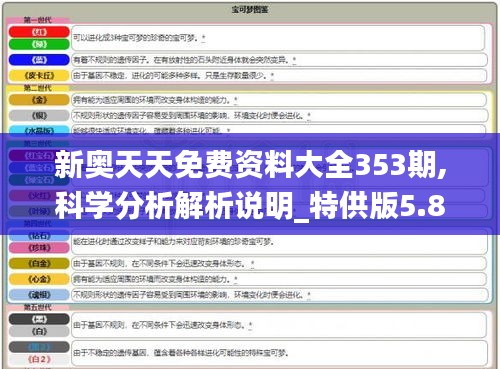Open the 白2 version link
This screenshot has width=500, height=369.
coord(39,359)
